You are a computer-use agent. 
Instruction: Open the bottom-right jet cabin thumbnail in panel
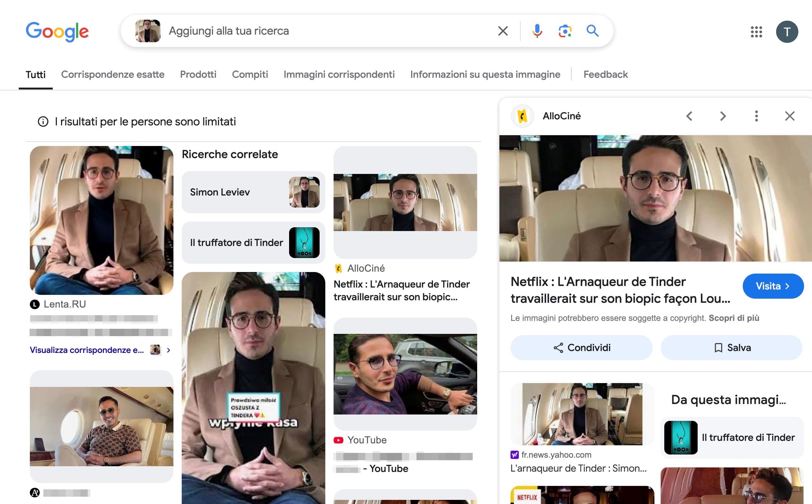732,486
